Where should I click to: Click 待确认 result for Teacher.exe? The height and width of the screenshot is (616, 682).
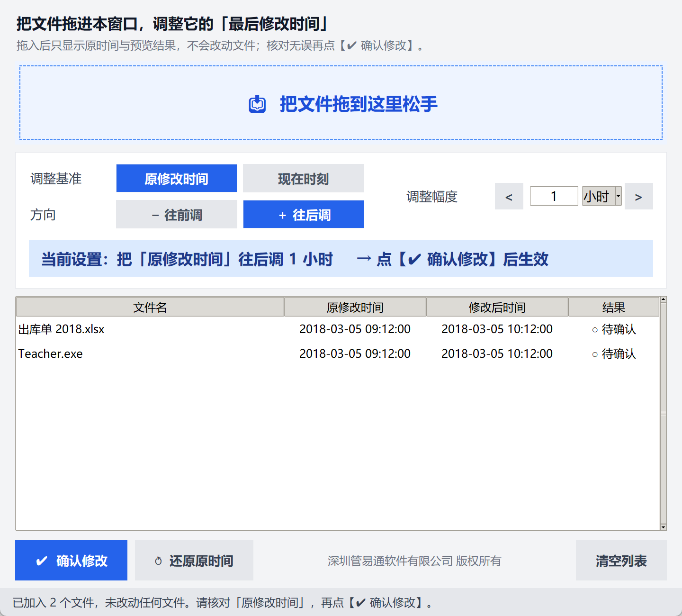point(614,353)
